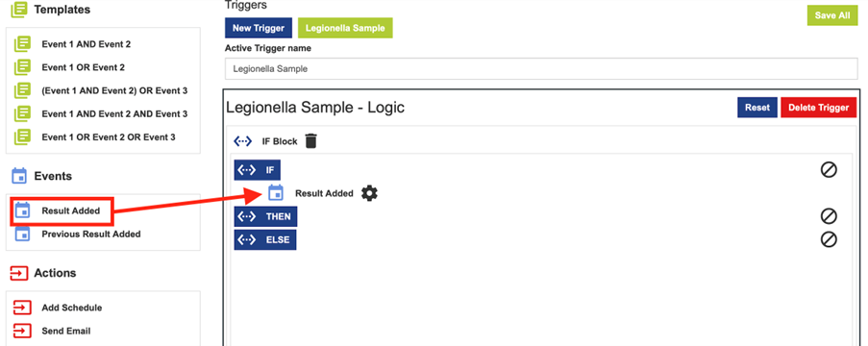The width and height of the screenshot is (868, 346).
Task: Click the prohibition icon on the THEN row
Action: pos(829,216)
